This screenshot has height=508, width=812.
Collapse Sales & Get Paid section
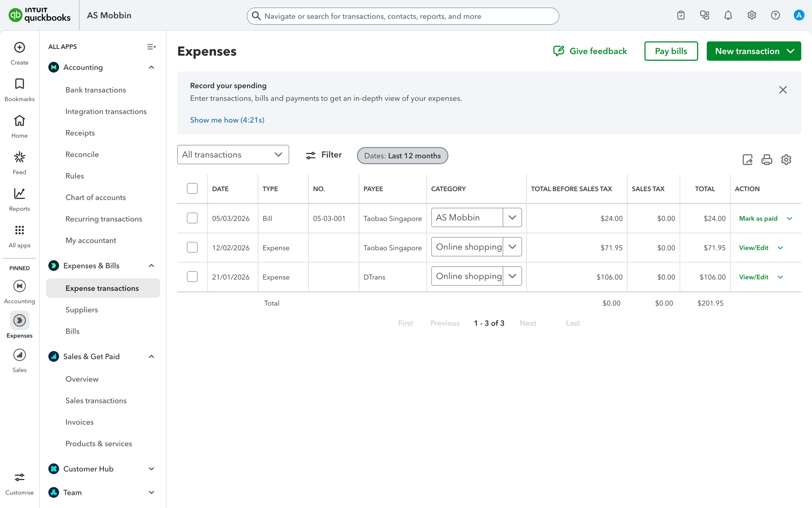tap(151, 356)
